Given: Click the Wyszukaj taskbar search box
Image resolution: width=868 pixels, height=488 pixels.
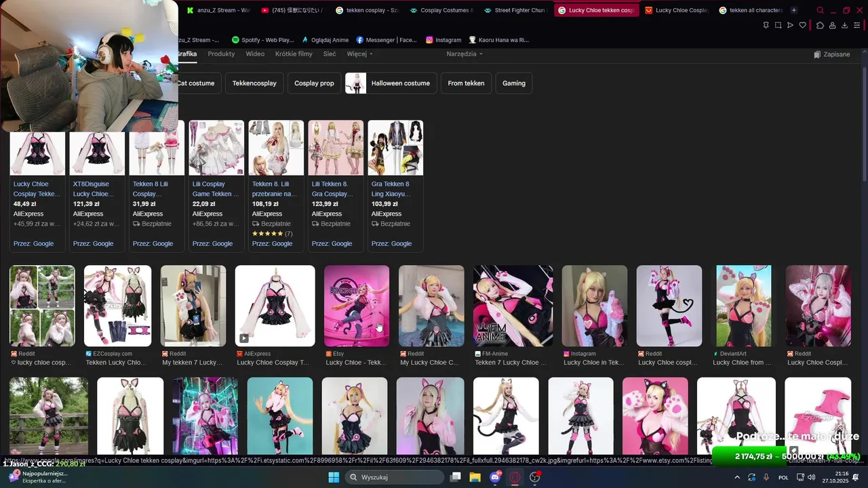Looking at the screenshot, I should [x=396, y=477].
